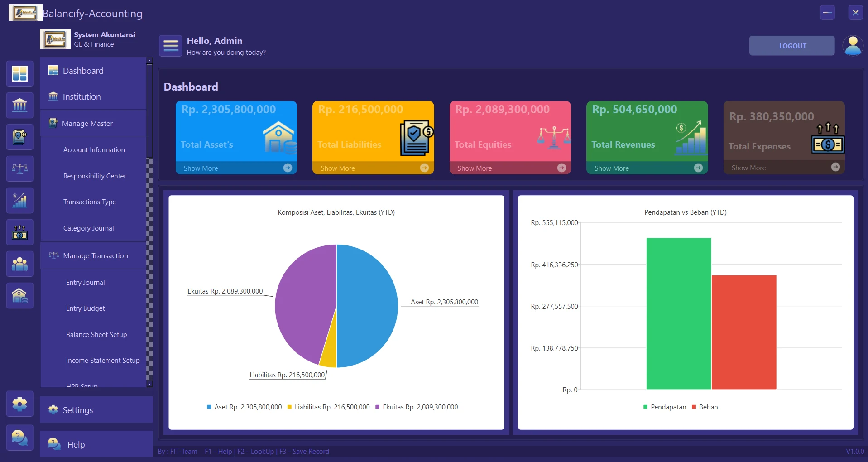Click the side menu scrollbar up arrow

click(150, 61)
